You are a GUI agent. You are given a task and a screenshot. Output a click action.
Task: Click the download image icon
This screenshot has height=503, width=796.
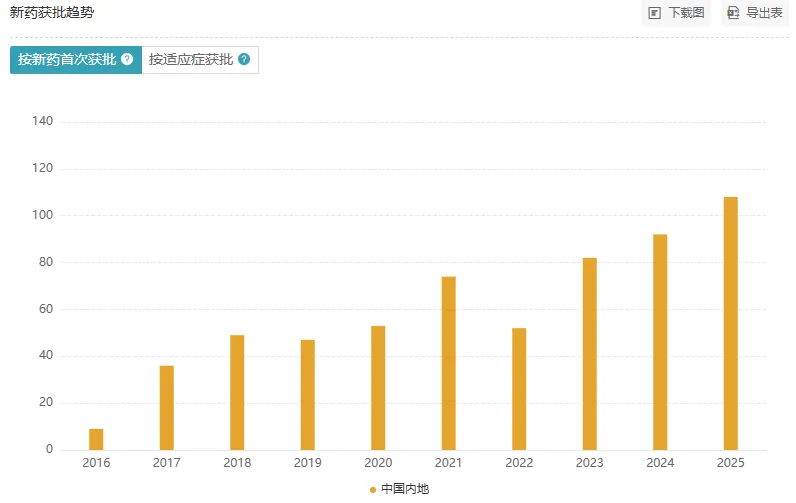pos(655,13)
